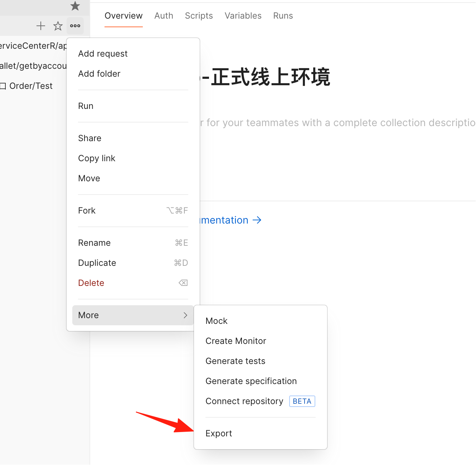476x465 pixels.
Task: Click the outlined star favorite icon
Action: pyautogui.click(x=58, y=26)
